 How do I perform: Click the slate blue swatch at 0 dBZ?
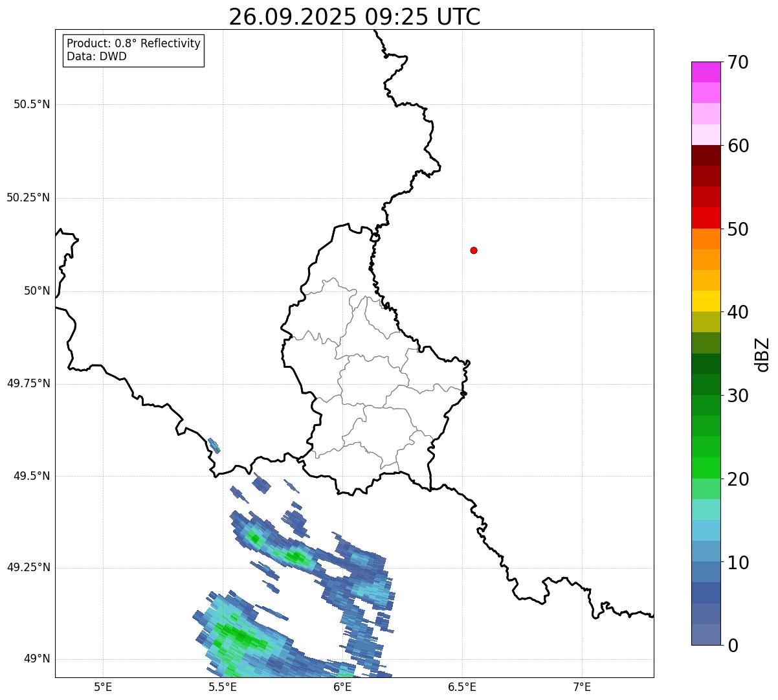(x=706, y=635)
